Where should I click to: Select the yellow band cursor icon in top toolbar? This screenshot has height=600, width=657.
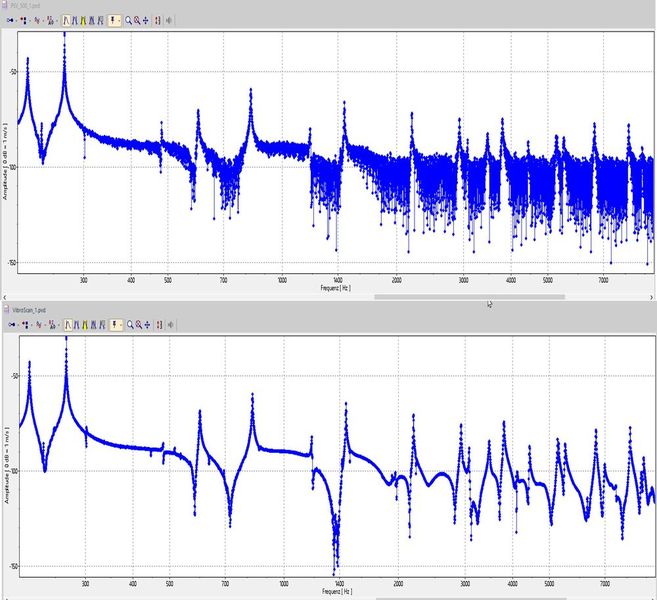pos(83,21)
